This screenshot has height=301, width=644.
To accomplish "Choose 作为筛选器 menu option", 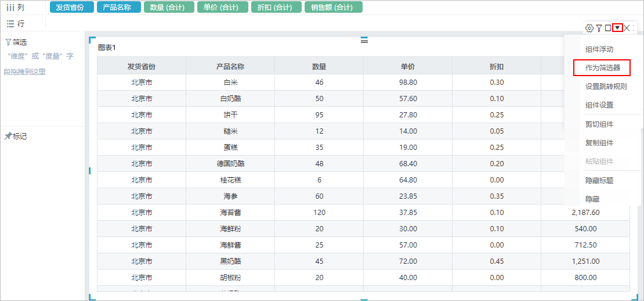I will pos(602,68).
